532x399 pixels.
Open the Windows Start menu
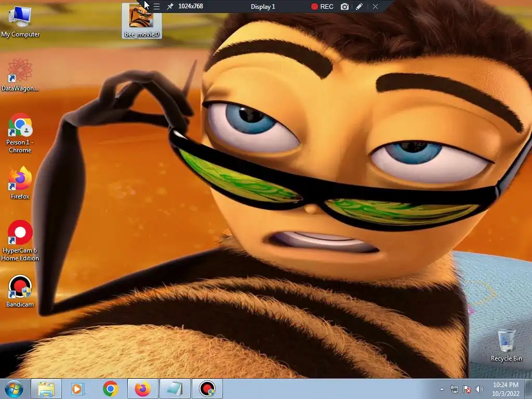click(x=14, y=389)
